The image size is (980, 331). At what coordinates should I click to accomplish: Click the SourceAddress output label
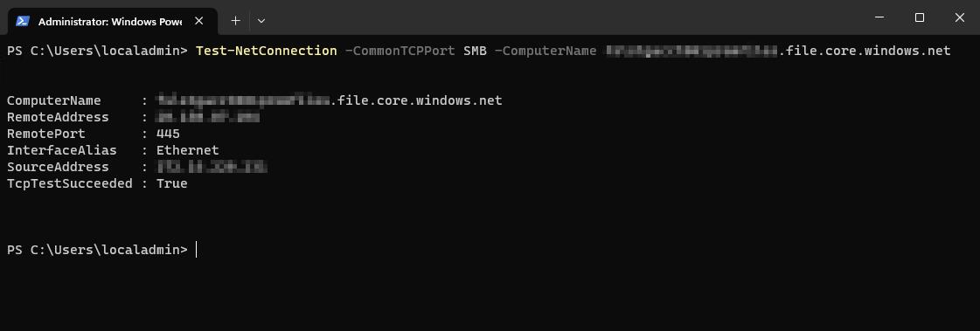(x=58, y=167)
